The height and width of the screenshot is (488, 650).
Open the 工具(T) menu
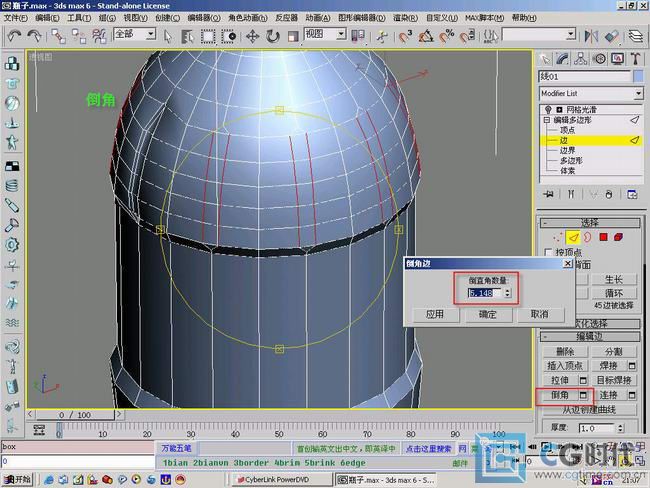[79, 18]
